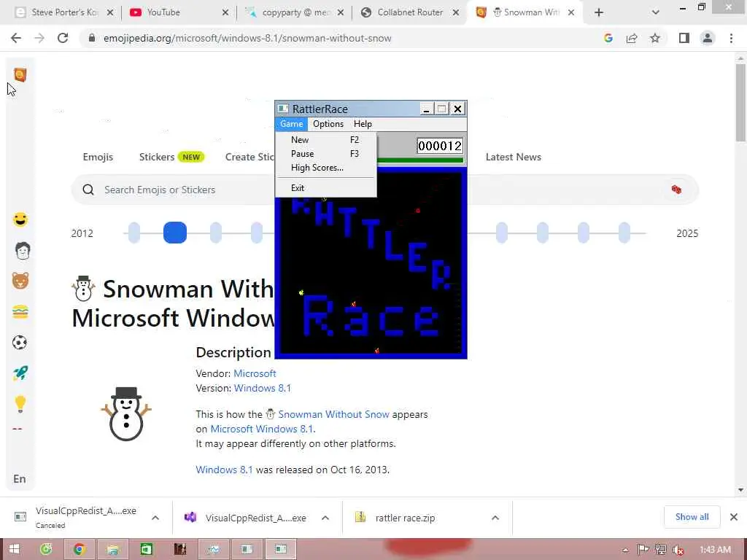The image size is (747, 560).
Task: Open the Microsoft vendor link
Action: (255, 373)
